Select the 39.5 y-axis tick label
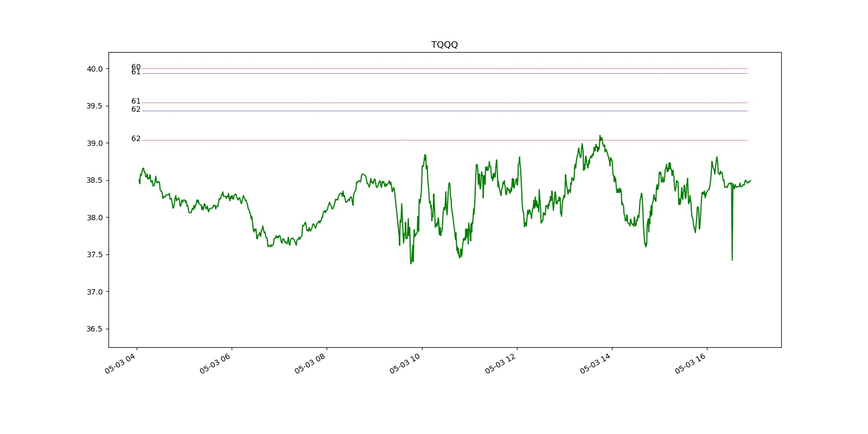The width and height of the screenshot is (868, 434). coord(94,106)
